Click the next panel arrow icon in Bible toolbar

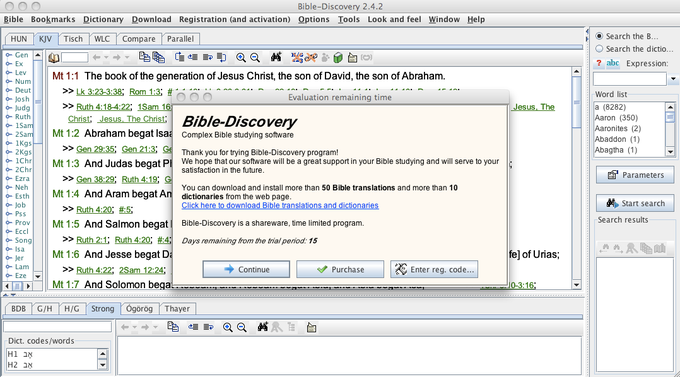(x=208, y=57)
